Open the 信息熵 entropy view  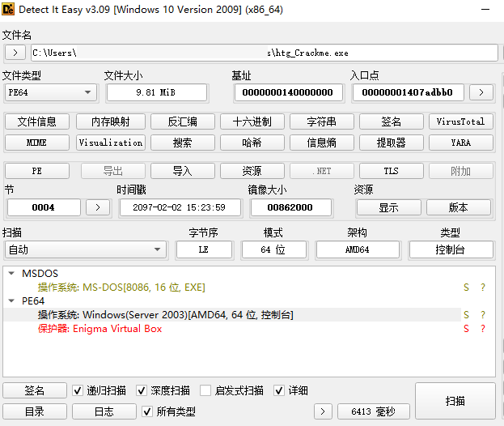322,143
